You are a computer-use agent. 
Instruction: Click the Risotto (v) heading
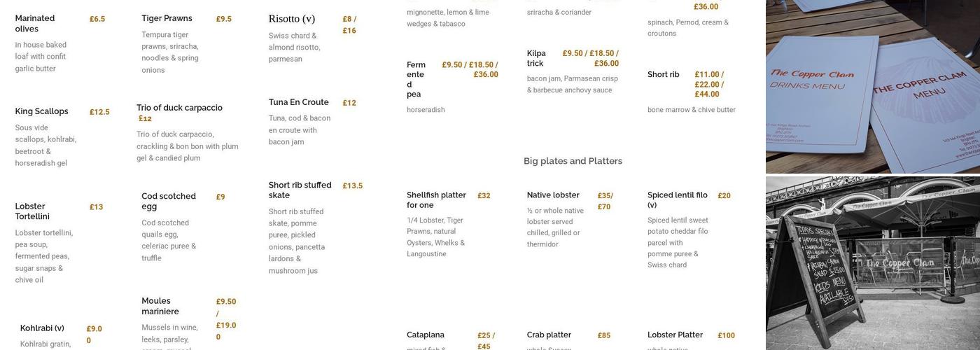point(292,19)
